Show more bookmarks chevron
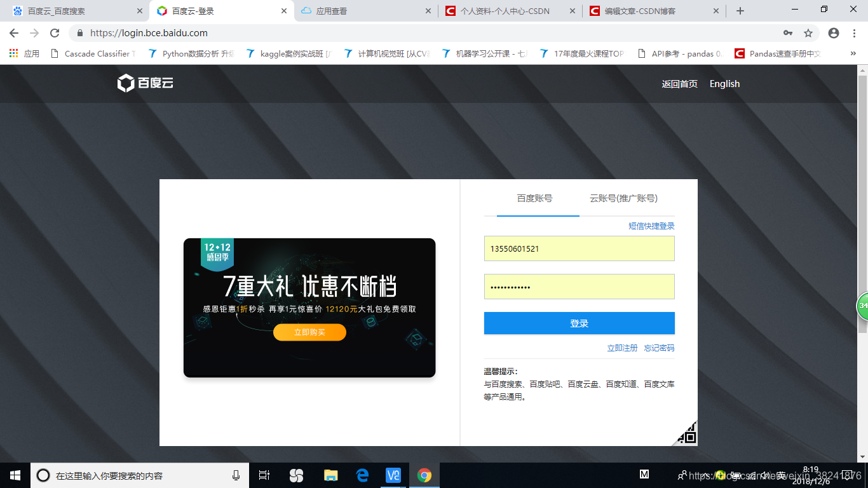The width and height of the screenshot is (868, 488). (853, 54)
